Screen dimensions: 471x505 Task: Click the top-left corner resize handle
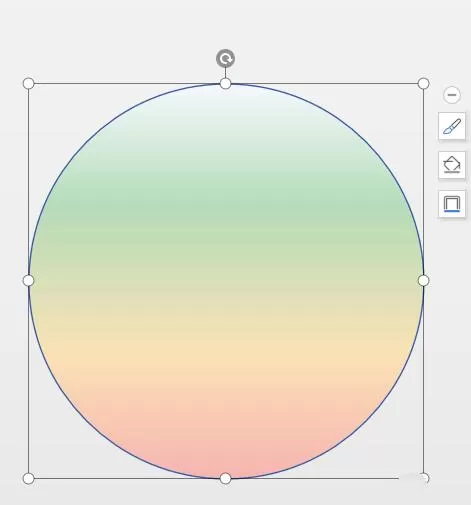[x=29, y=83]
